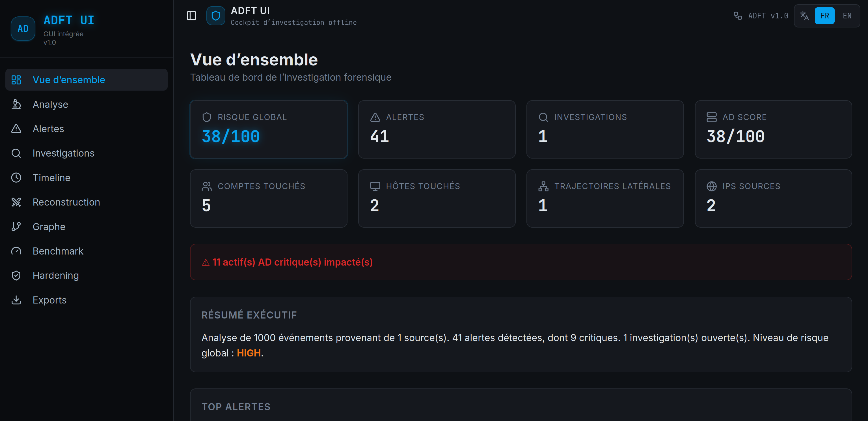Open Alertes via the warning triangle icon
The image size is (868, 421).
16,129
